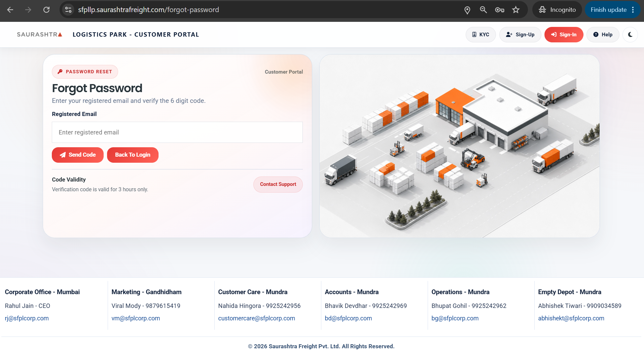This screenshot has width=644, height=357.
Task: Open site information icon in address bar
Action: click(68, 10)
